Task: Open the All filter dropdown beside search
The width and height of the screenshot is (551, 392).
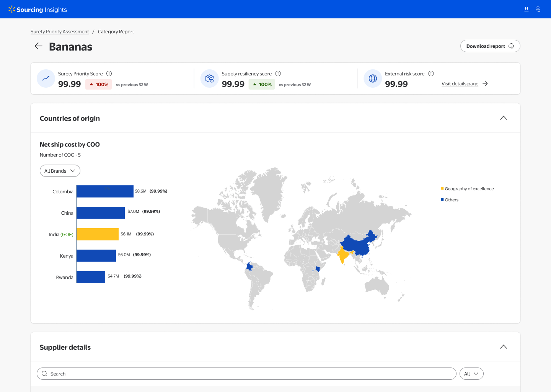Action: (x=471, y=374)
